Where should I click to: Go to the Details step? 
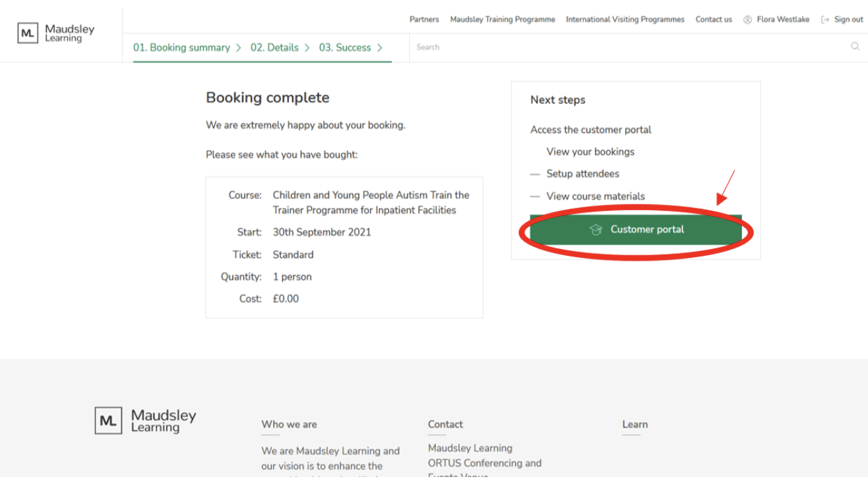(275, 48)
